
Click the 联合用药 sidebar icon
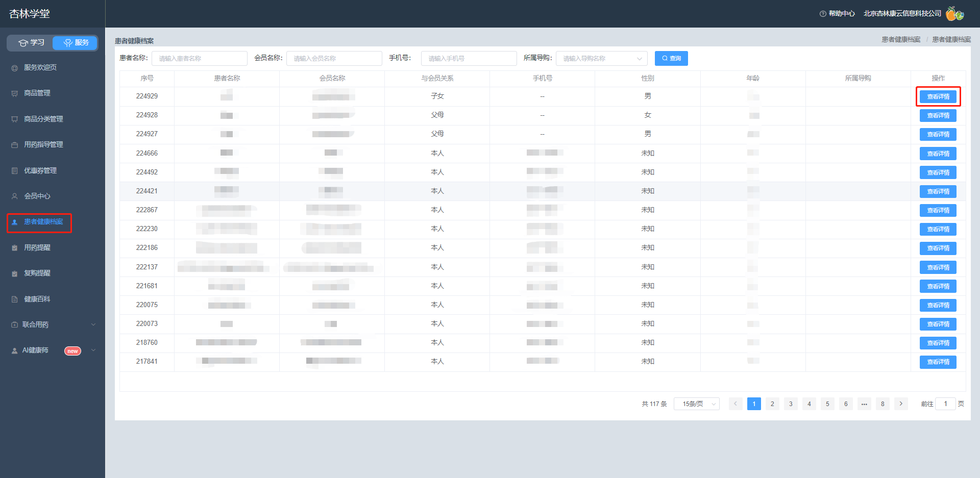point(14,325)
